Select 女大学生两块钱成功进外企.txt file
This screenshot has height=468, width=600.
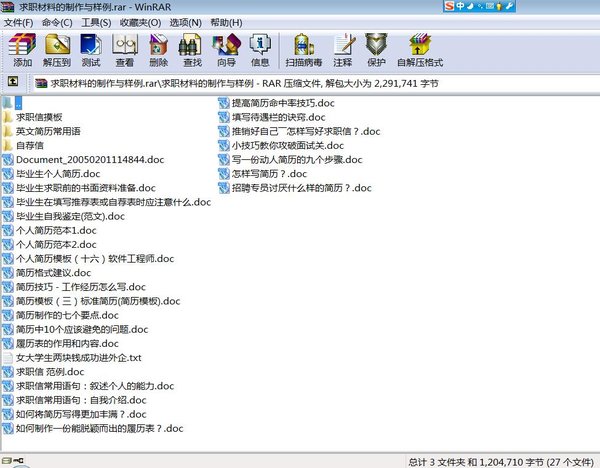(72, 358)
